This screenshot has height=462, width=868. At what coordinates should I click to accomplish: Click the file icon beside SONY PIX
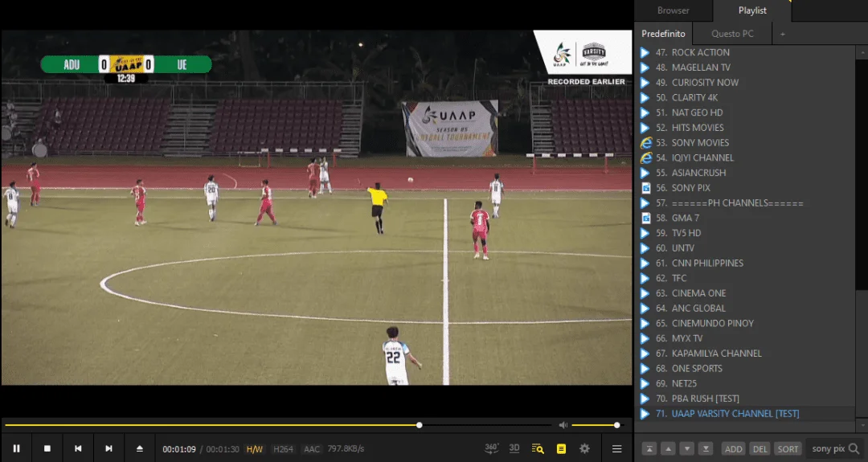pos(645,187)
